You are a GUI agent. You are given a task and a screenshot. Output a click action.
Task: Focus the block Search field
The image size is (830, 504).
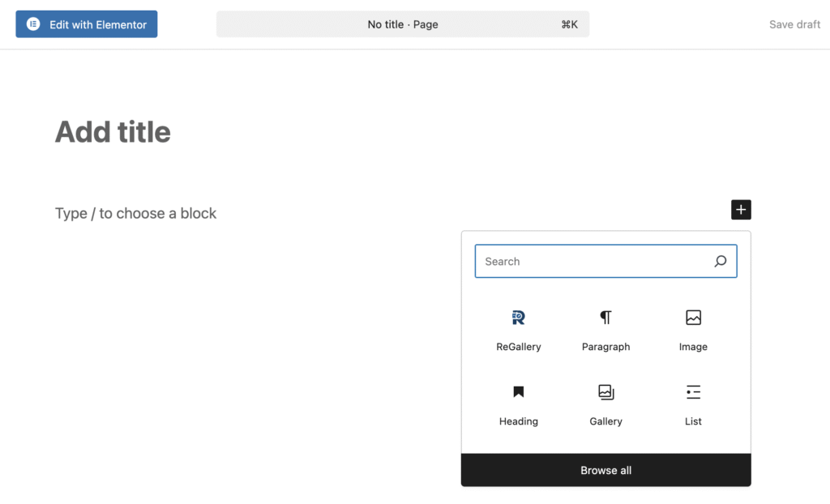[x=592, y=262]
